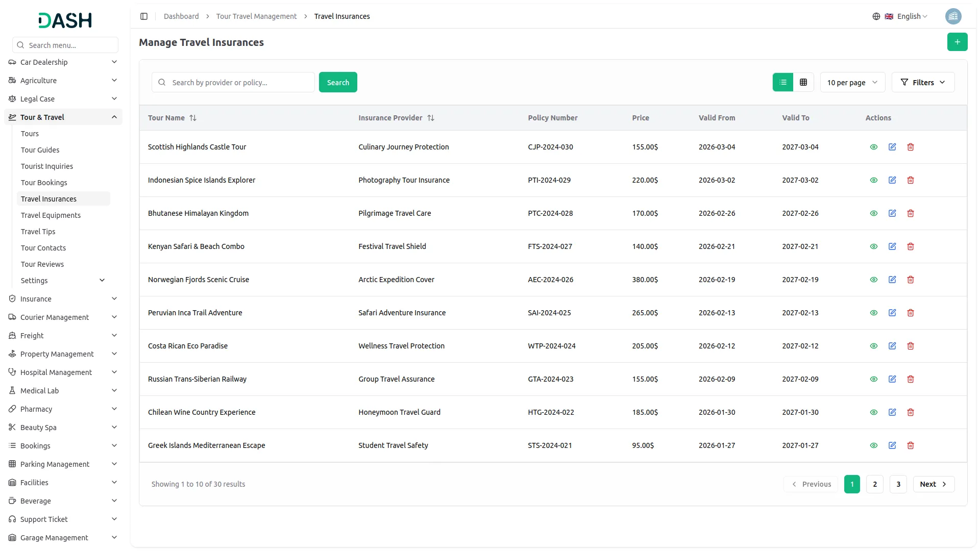
Task: Select the grid view icon
Action: pyautogui.click(x=803, y=82)
